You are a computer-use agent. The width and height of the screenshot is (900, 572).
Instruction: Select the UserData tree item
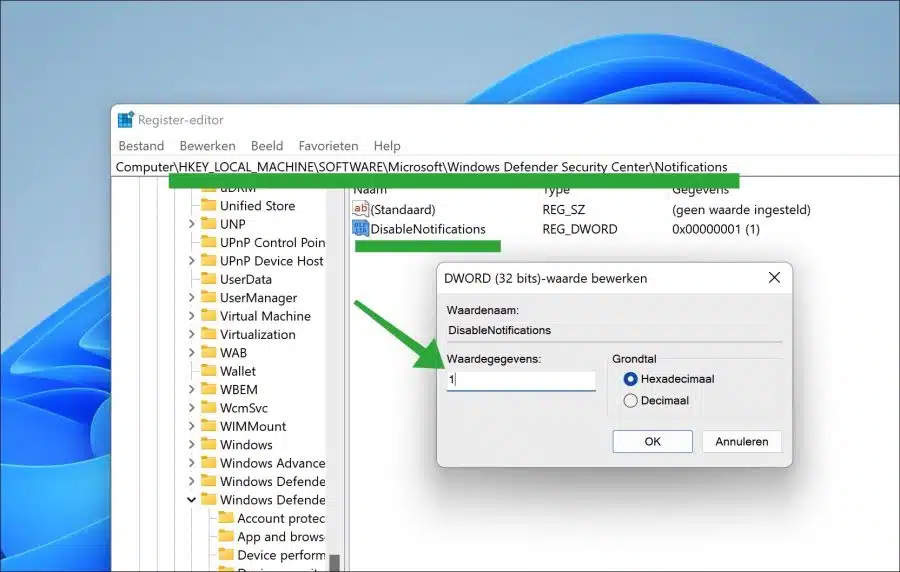(x=246, y=279)
